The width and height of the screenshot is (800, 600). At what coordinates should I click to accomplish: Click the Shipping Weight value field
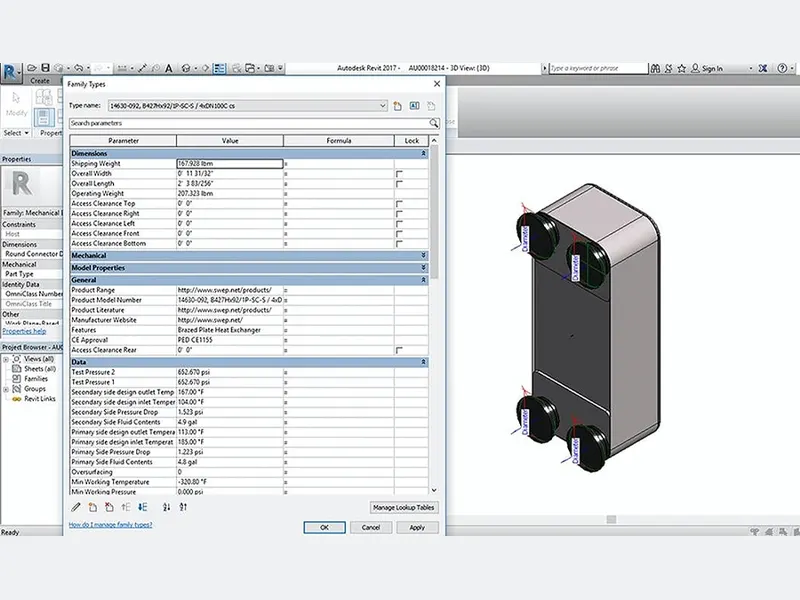click(x=230, y=164)
